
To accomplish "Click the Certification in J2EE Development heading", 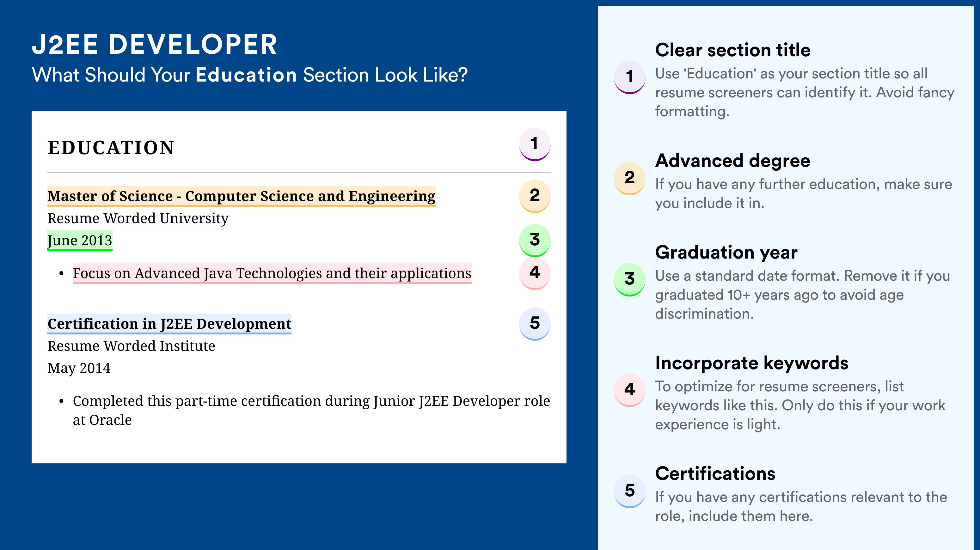I will [169, 324].
